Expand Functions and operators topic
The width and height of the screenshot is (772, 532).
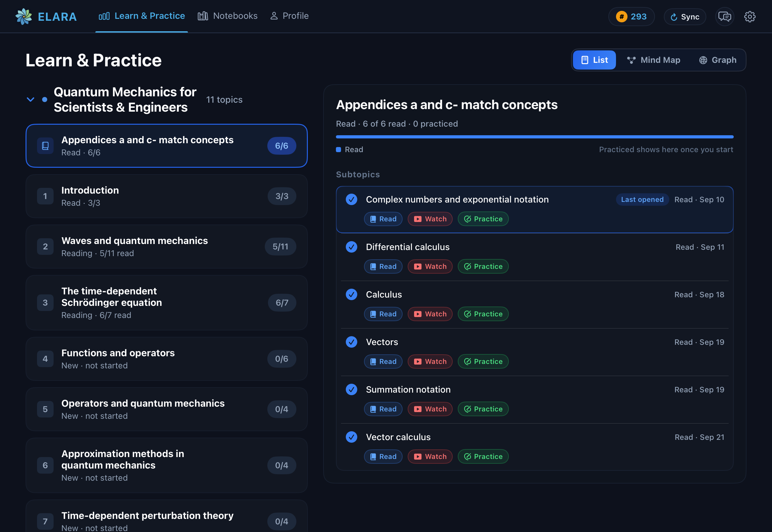tap(166, 359)
